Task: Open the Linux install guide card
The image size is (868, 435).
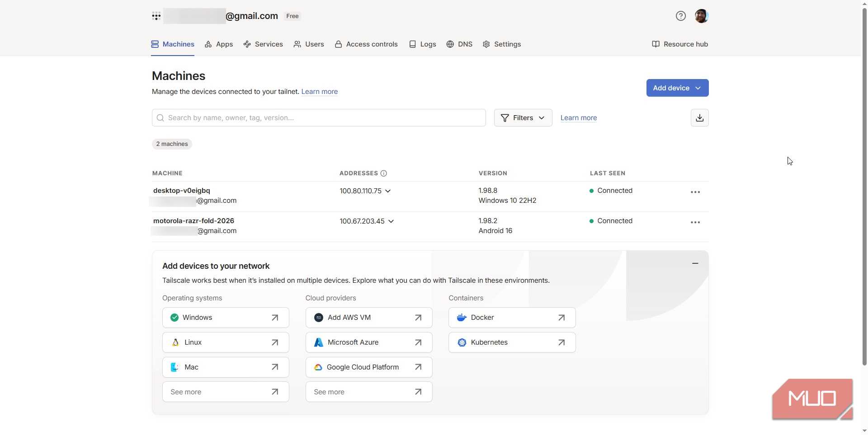Action: point(226,342)
